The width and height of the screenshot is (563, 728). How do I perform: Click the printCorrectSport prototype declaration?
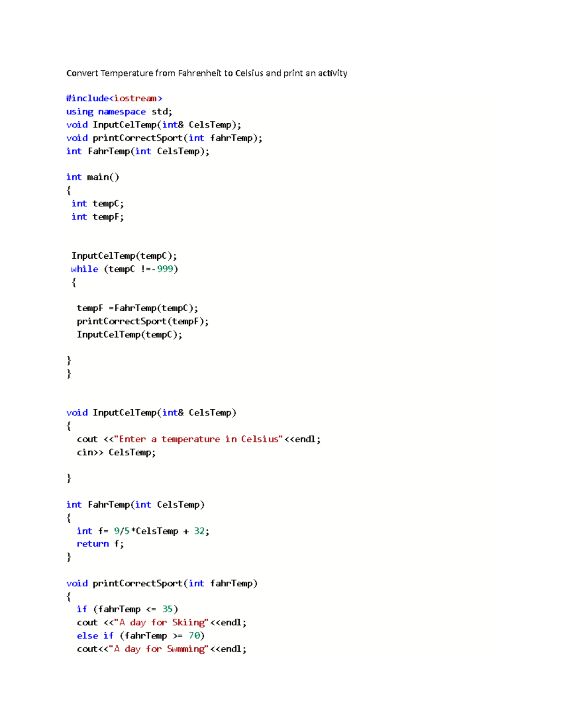click(164, 138)
